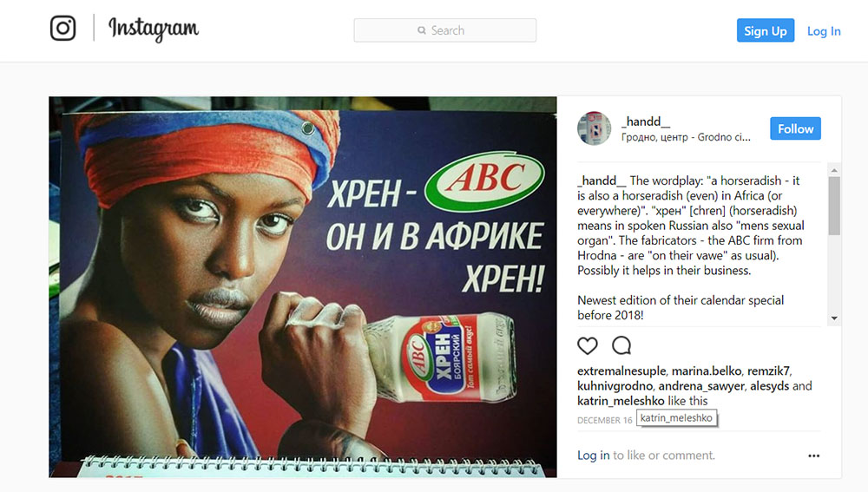Screen dimensions: 868x492
Task: Click the ABC horseradish post photo
Action: point(303,286)
